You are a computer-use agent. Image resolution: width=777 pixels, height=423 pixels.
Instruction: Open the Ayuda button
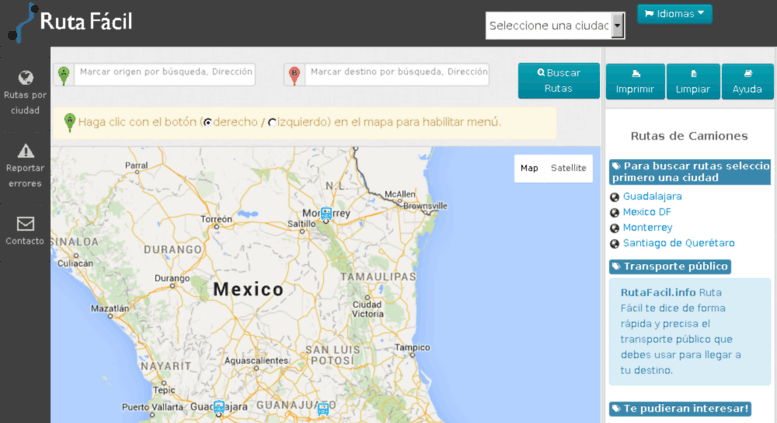click(x=747, y=82)
